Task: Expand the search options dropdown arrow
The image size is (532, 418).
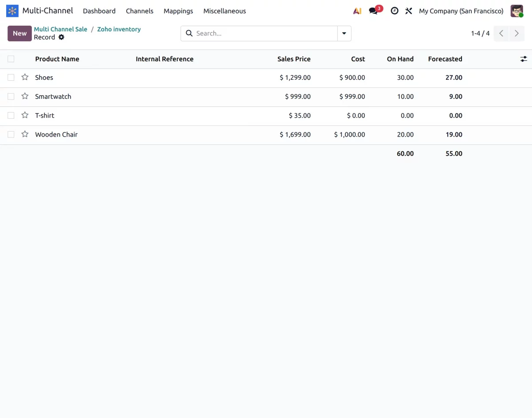Action: (x=344, y=33)
